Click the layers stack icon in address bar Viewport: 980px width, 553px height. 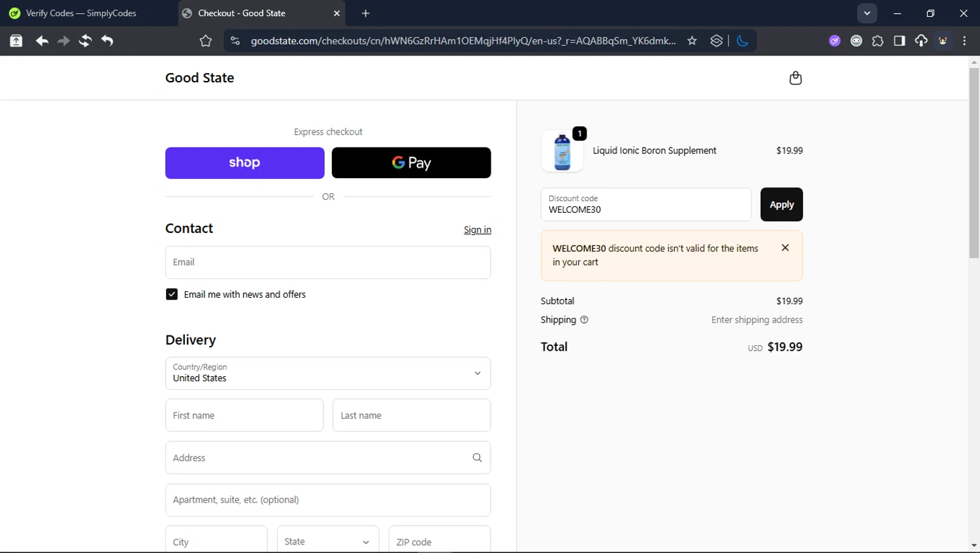(717, 40)
